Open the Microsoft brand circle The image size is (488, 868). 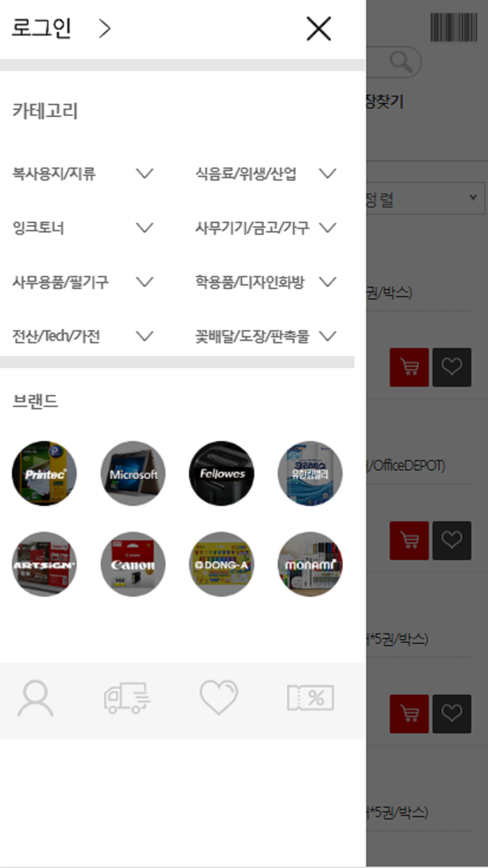(133, 474)
